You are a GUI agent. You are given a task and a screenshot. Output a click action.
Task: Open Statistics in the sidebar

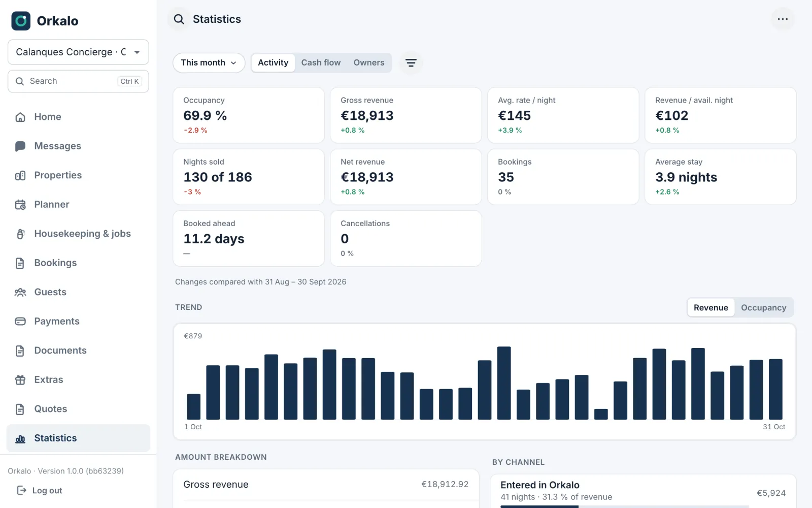tap(78, 438)
